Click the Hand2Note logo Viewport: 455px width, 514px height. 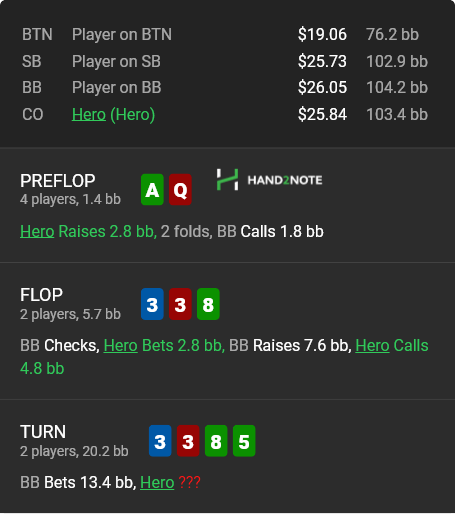tap(269, 180)
